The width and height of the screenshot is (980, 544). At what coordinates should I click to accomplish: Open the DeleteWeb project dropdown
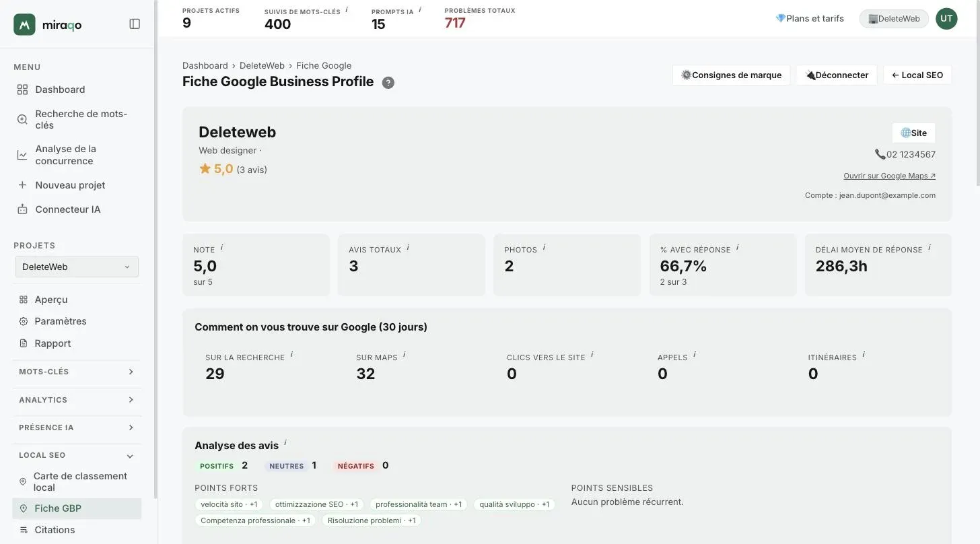(x=77, y=267)
